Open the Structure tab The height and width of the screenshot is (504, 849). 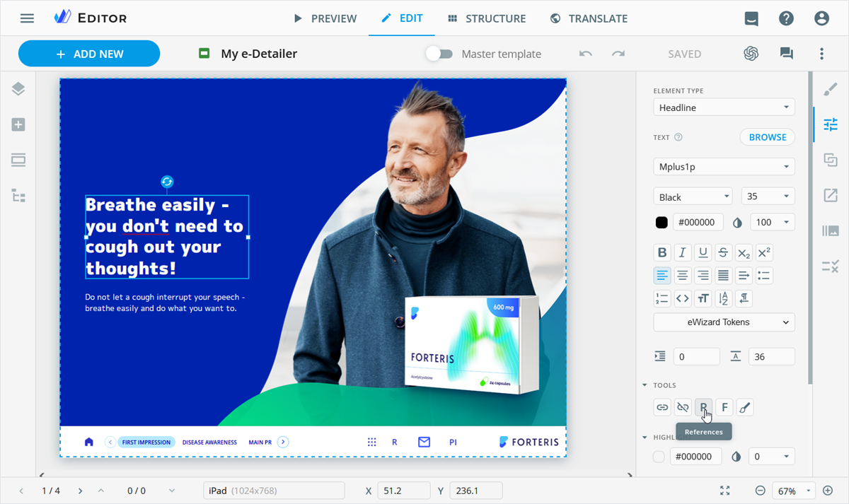[487, 18]
